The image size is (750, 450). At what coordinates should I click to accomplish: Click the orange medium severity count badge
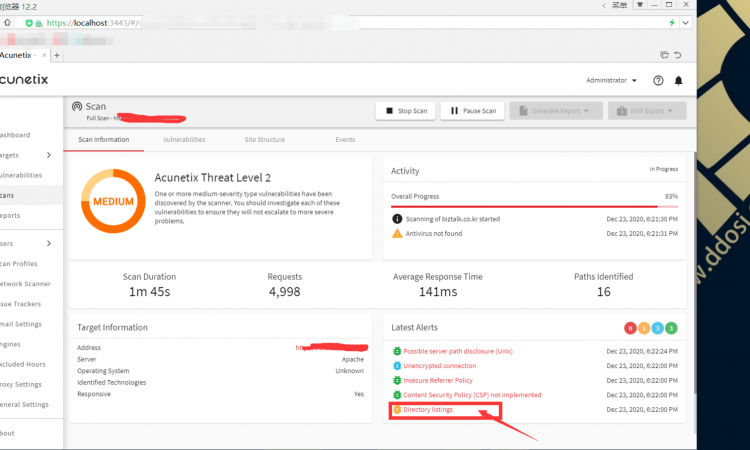click(x=644, y=328)
